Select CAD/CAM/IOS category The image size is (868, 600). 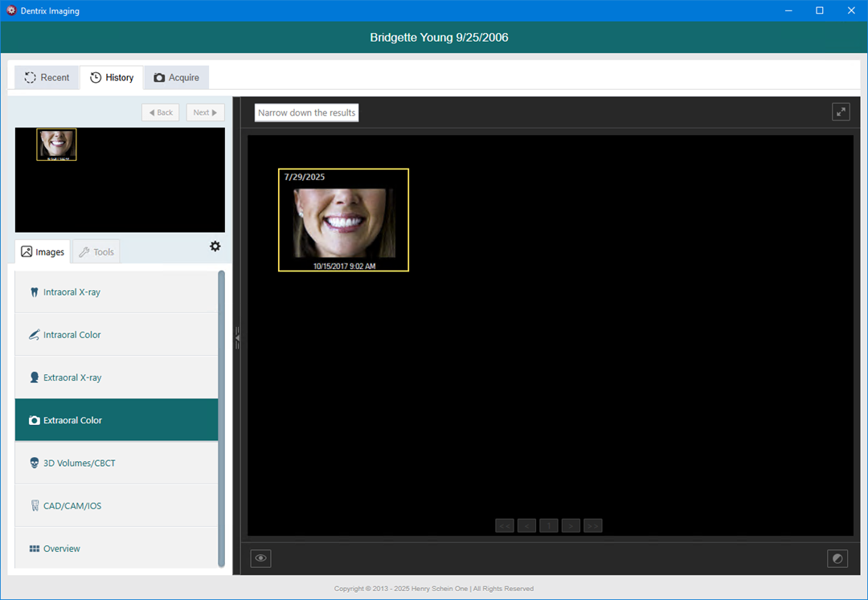pyautogui.click(x=117, y=506)
